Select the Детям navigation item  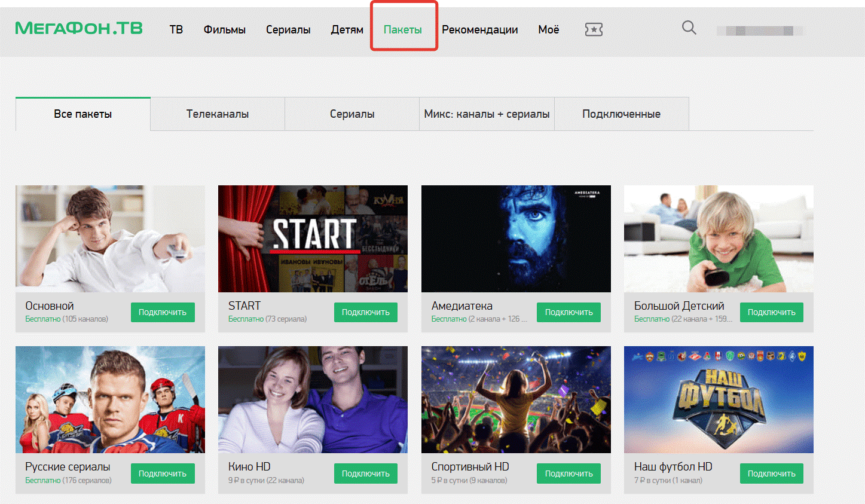pos(347,29)
